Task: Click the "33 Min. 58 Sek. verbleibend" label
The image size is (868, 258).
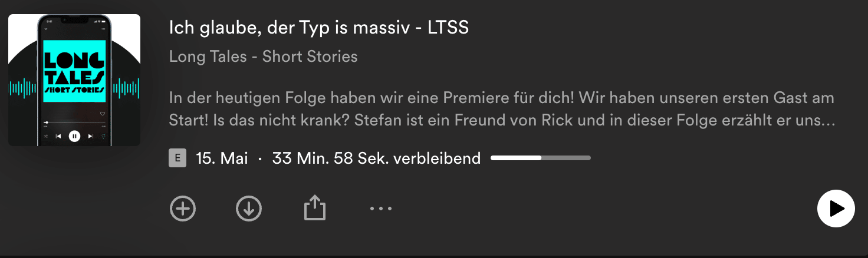Action: (x=376, y=158)
